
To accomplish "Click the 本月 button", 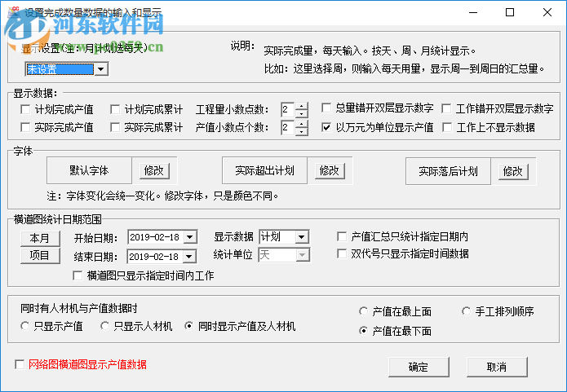I will click(x=40, y=238).
